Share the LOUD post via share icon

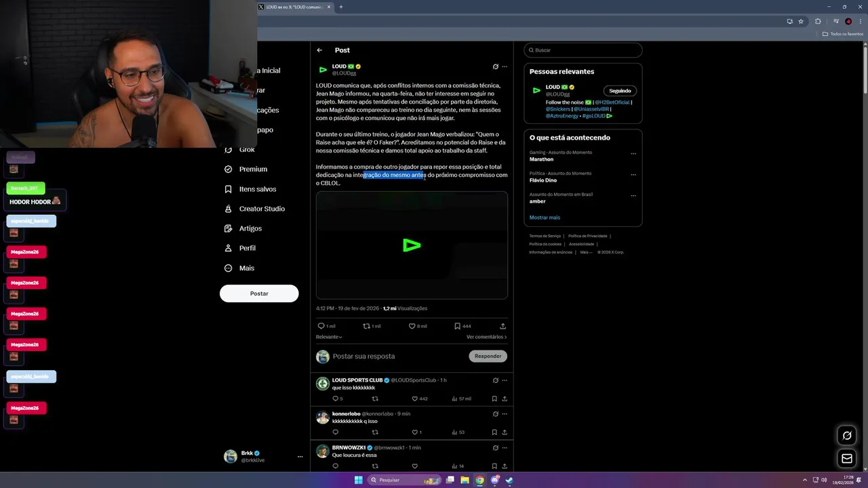pos(502,326)
